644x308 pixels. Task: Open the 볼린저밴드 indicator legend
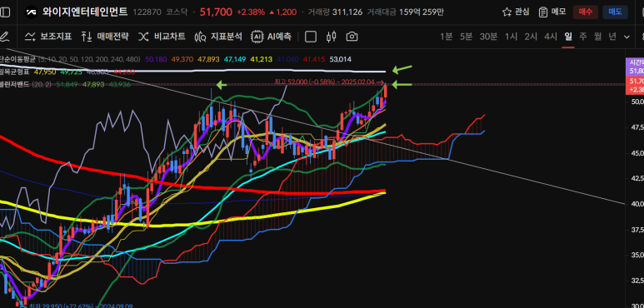15,84
